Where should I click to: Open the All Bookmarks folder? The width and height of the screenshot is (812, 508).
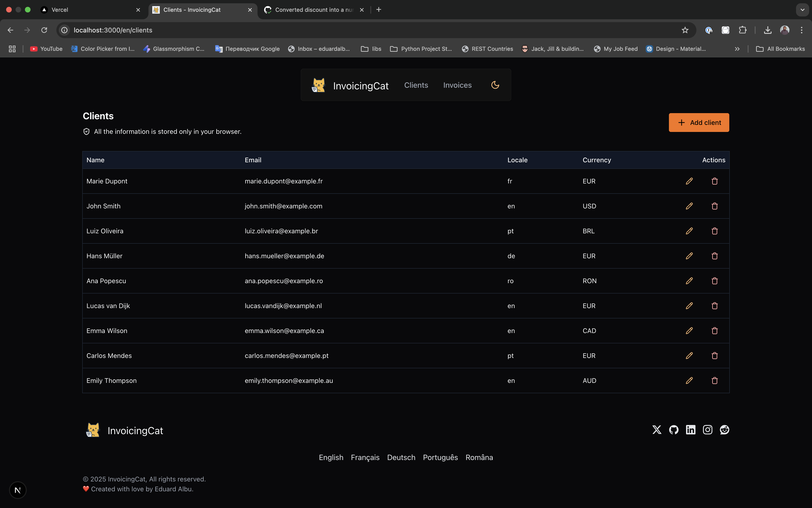tap(780, 49)
